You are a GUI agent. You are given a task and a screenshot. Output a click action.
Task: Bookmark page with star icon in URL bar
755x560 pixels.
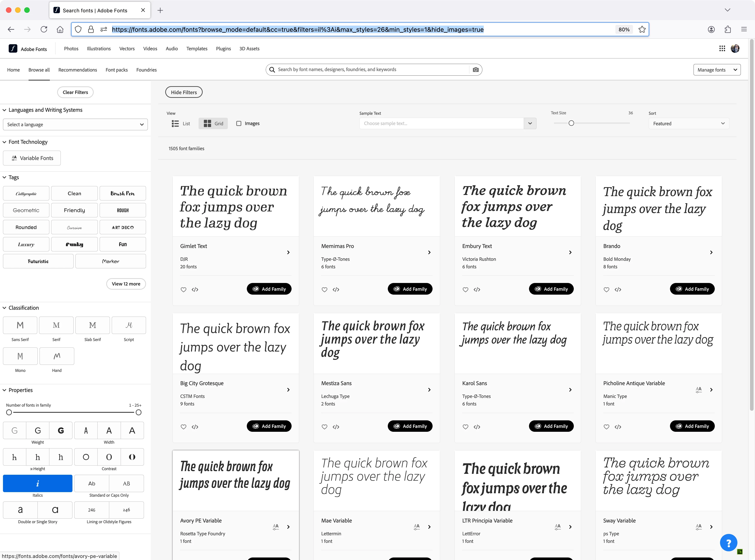coord(642,29)
